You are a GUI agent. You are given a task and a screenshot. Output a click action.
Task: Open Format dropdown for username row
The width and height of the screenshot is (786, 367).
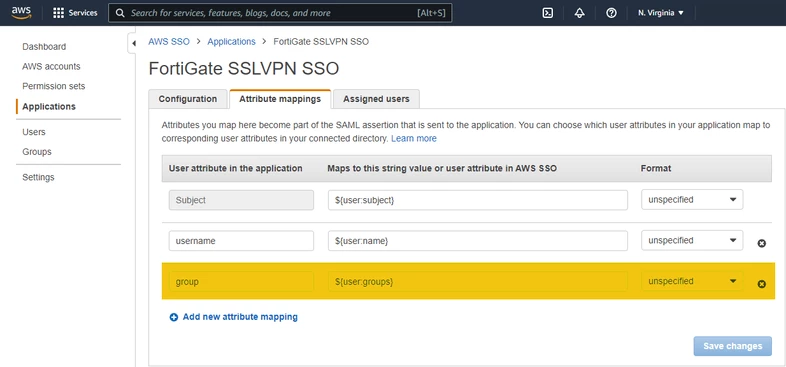[x=692, y=240]
